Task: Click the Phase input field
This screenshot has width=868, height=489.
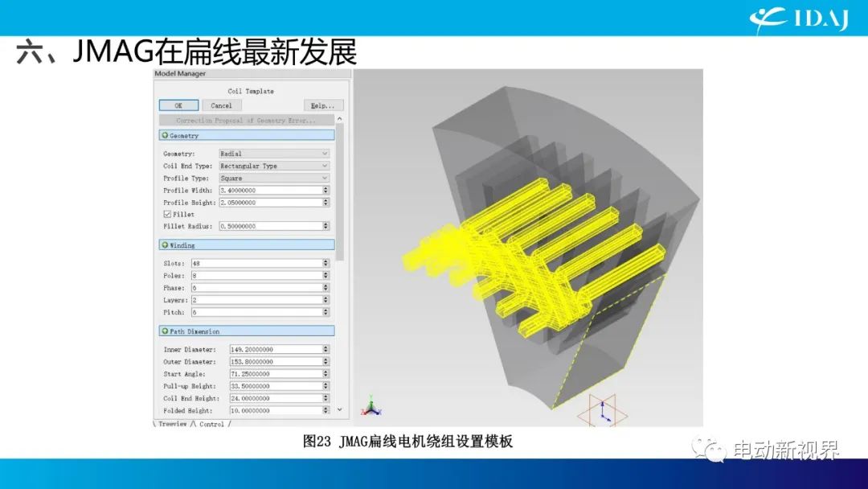Action: pos(257,287)
